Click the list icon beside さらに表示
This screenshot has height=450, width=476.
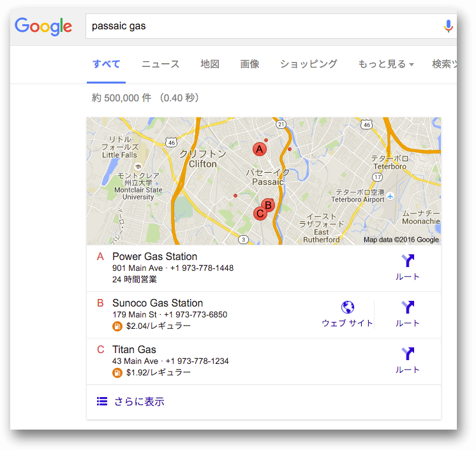(102, 402)
